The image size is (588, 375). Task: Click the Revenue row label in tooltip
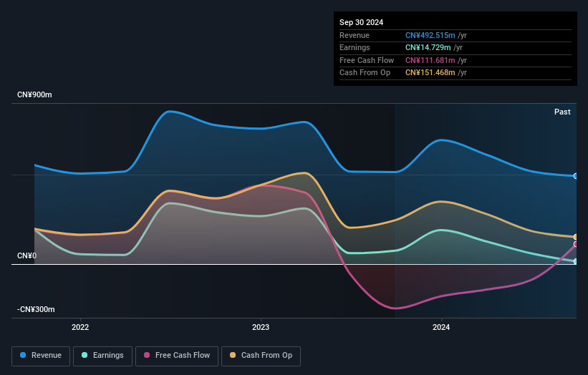coord(355,35)
